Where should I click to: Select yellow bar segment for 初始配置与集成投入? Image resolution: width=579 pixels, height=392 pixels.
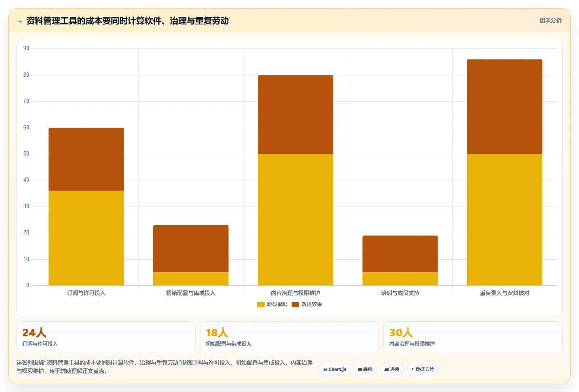coord(191,279)
